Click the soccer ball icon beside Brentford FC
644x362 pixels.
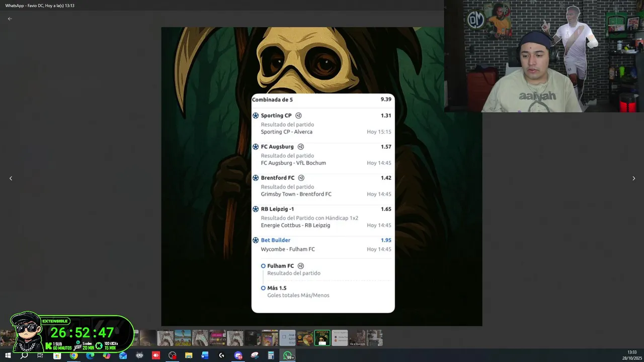[256, 178]
